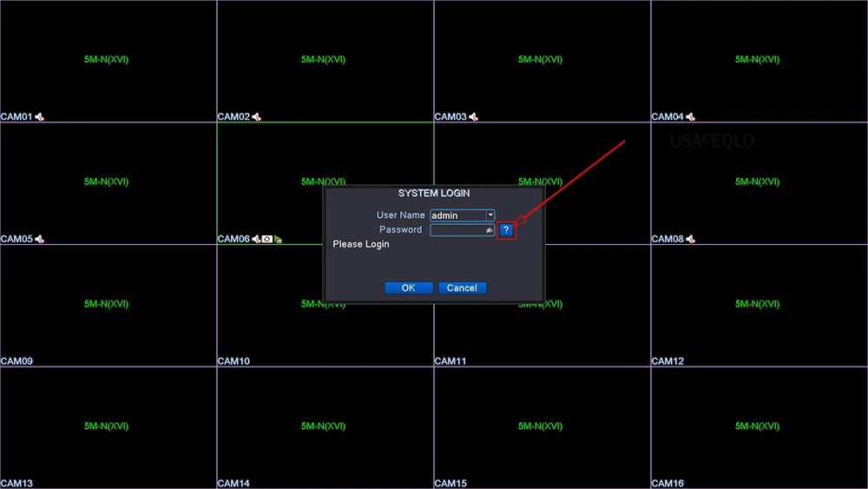Click 5M-N(XVI) text in CAM05 tile
The image size is (868, 489).
tap(106, 182)
